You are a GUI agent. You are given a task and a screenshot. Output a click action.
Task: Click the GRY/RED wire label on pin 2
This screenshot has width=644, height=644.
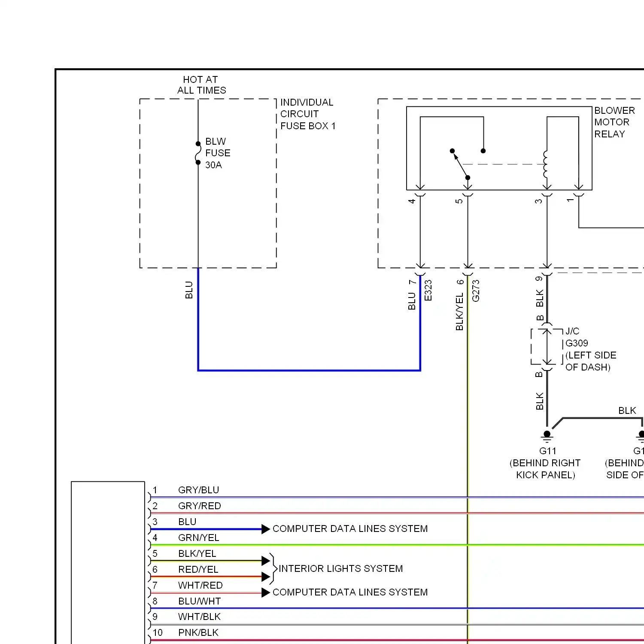coord(200,506)
